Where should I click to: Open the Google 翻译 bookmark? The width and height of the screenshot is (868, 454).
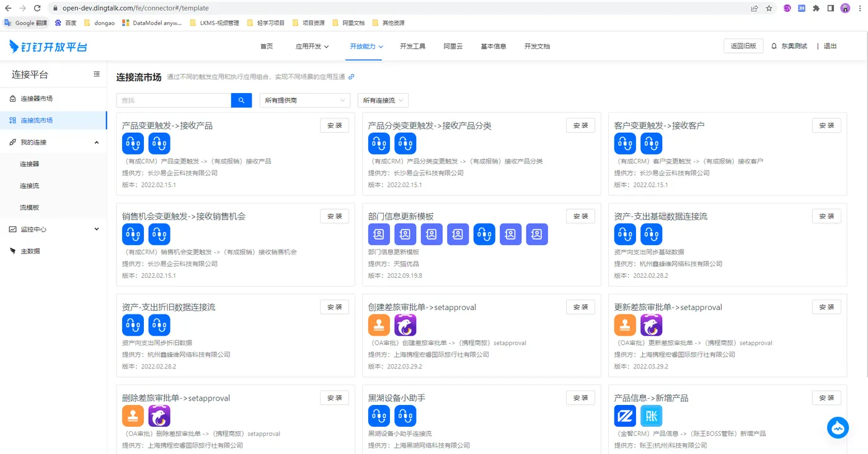tap(25, 23)
